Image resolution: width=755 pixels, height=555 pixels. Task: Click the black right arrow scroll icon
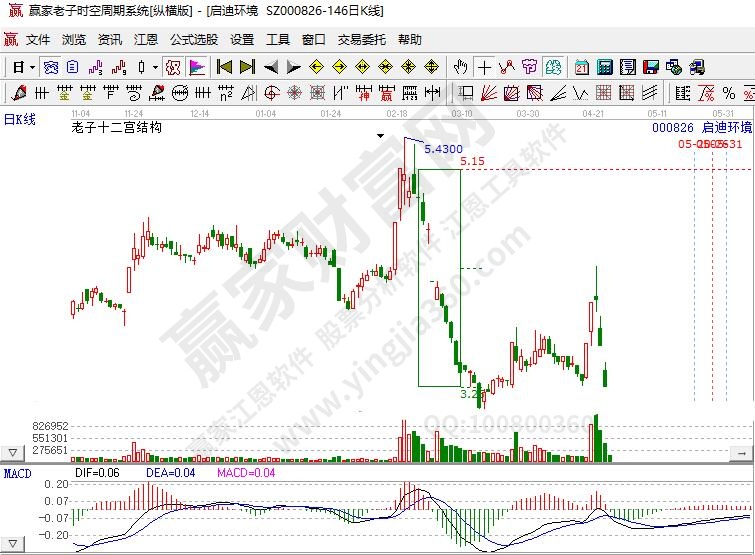point(293,67)
